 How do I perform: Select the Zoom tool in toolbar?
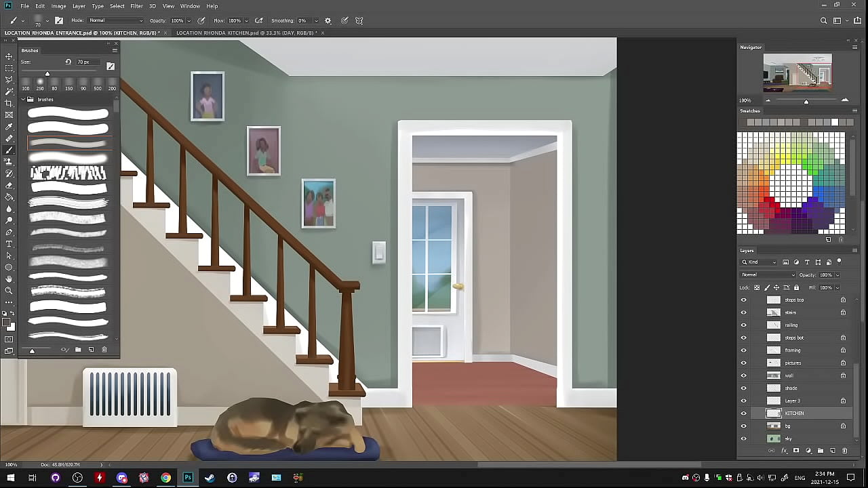[x=9, y=291]
